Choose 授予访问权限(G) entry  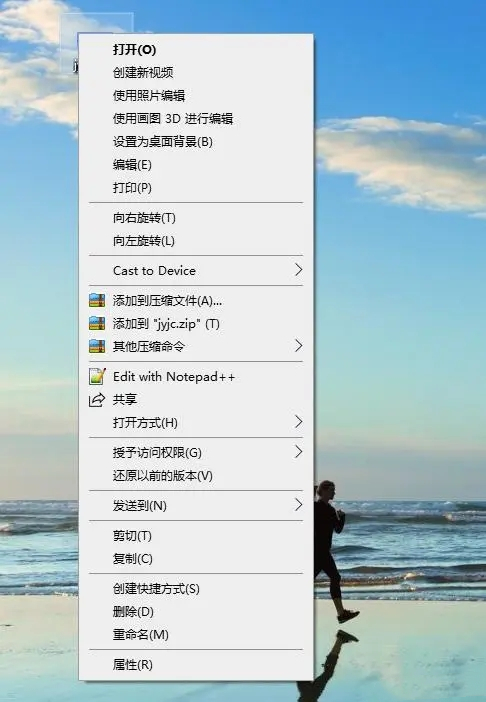coord(157,453)
